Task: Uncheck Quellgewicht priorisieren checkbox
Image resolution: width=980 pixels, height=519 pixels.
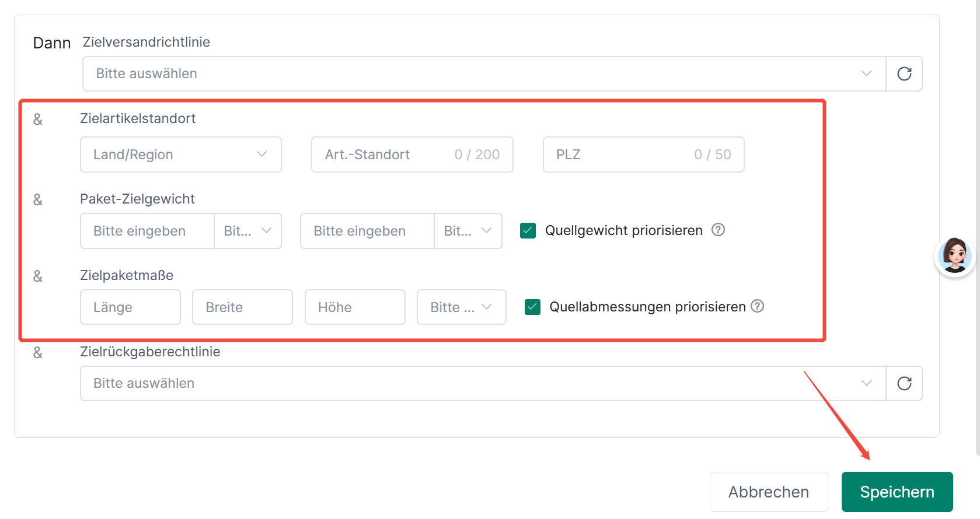Action: (x=528, y=230)
